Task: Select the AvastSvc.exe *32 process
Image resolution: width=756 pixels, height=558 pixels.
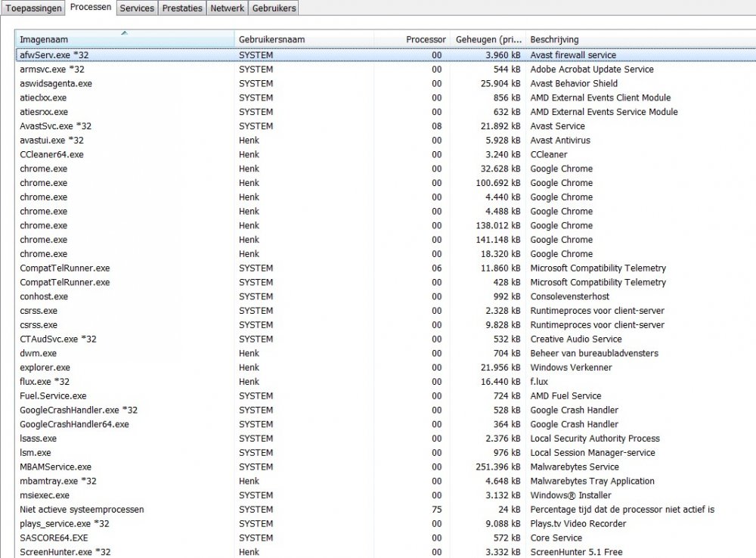Action: point(55,126)
